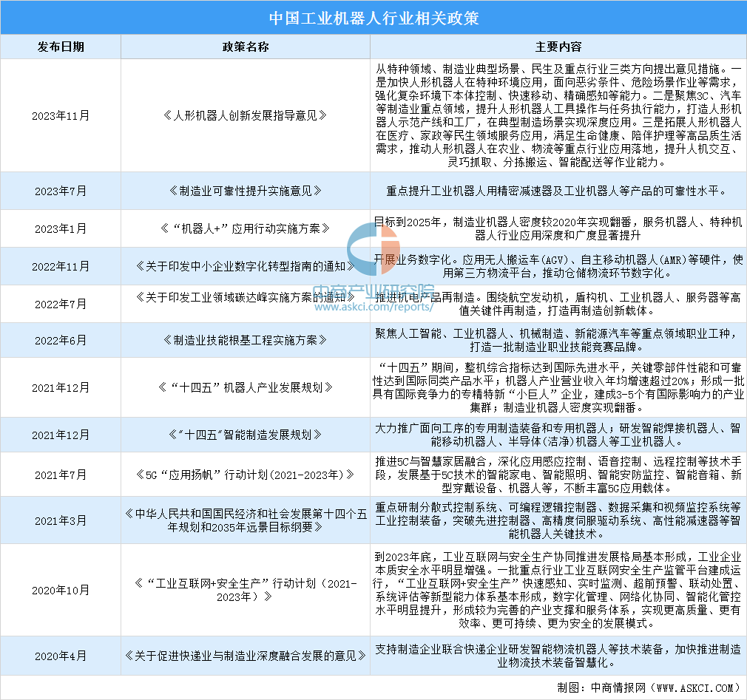Click the 《"机器人+"应用行动实施方案》 policy name

(245, 228)
